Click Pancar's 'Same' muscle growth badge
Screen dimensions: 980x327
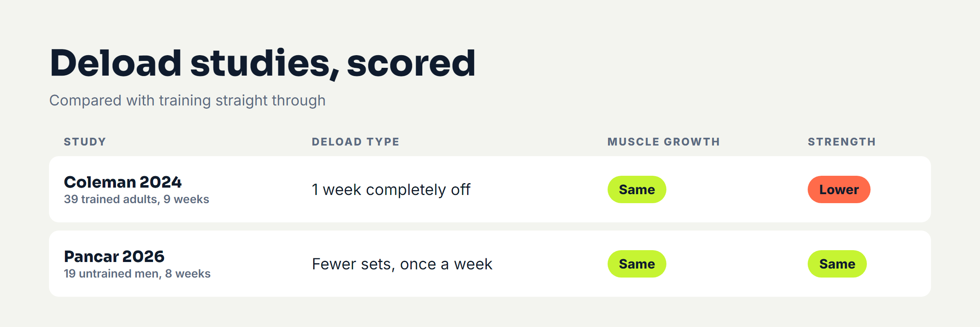click(637, 264)
